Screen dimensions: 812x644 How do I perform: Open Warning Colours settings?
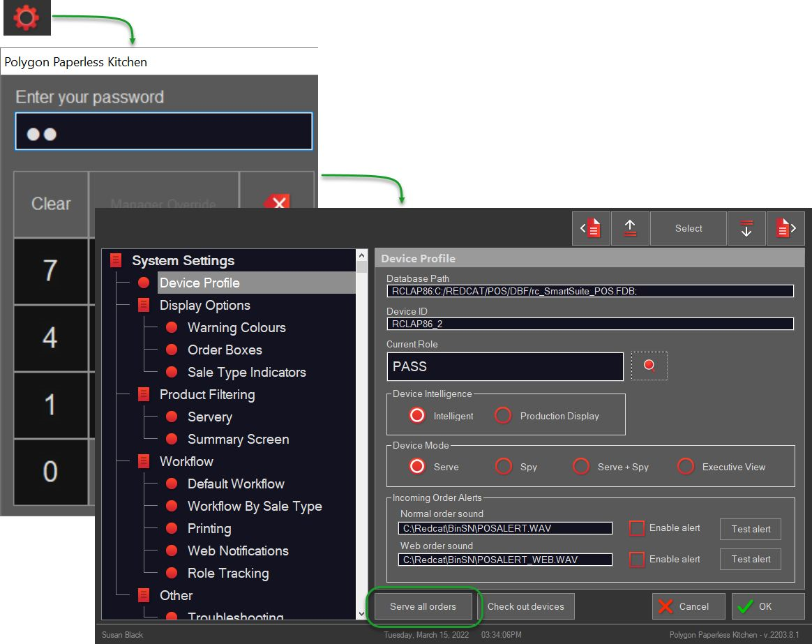click(236, 327)
